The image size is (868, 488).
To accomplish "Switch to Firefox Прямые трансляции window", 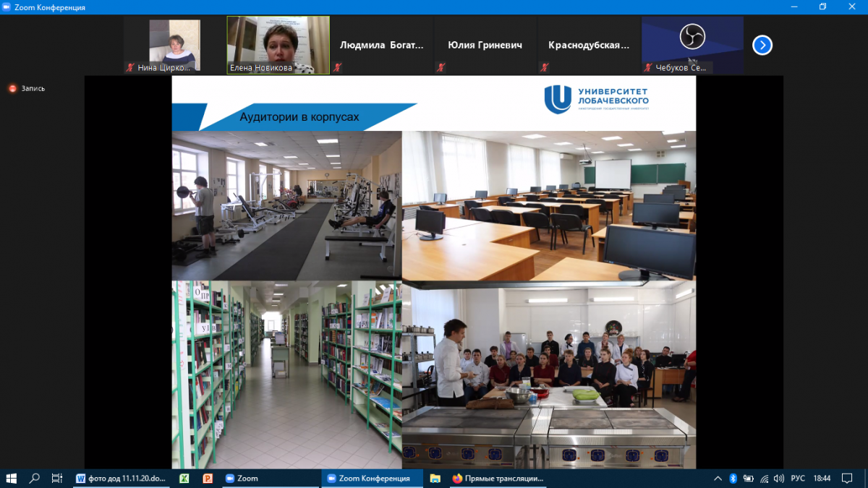I will pos(498,478).
